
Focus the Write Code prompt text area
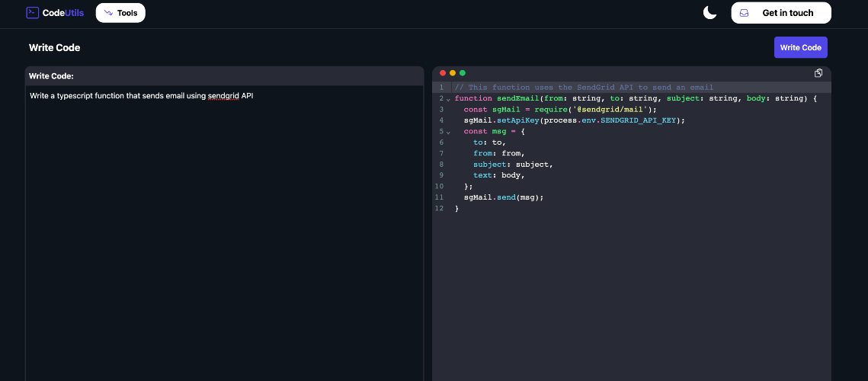[x=224, y=232]
